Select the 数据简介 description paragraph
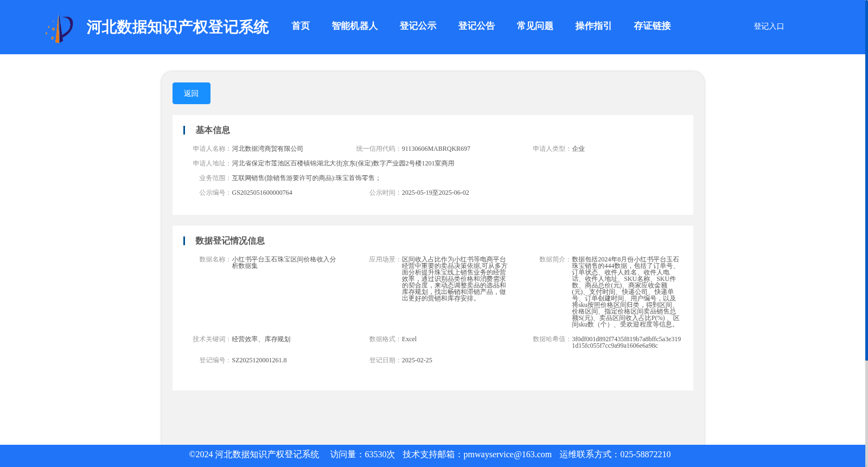The height and width of the screenshot is (467, 868). click(626, 292)
